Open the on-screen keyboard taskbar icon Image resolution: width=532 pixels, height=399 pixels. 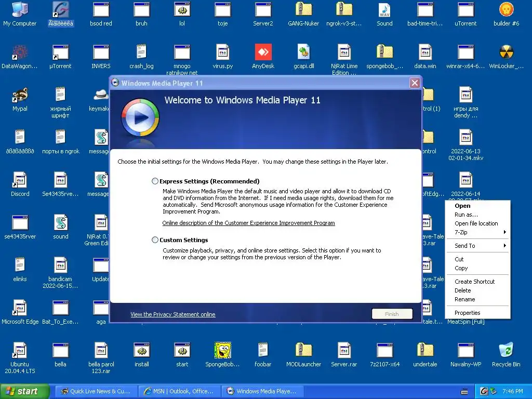[464, 392]
